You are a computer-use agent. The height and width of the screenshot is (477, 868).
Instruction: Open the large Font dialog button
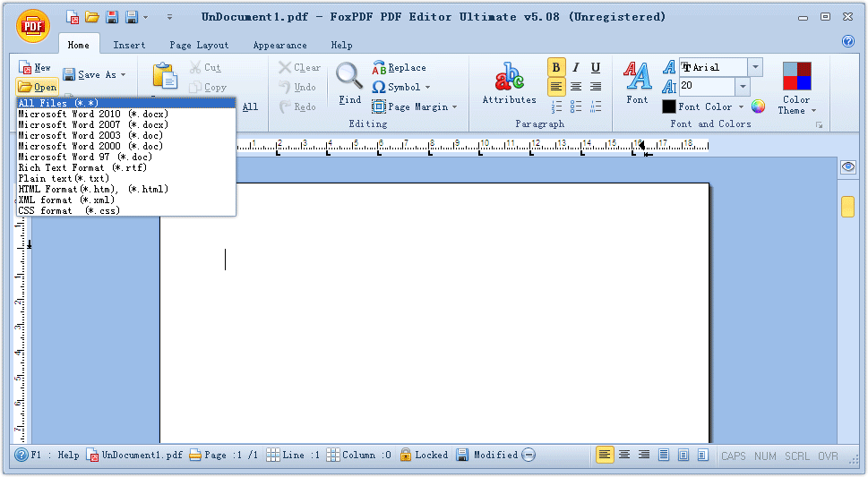coord(637,83)
